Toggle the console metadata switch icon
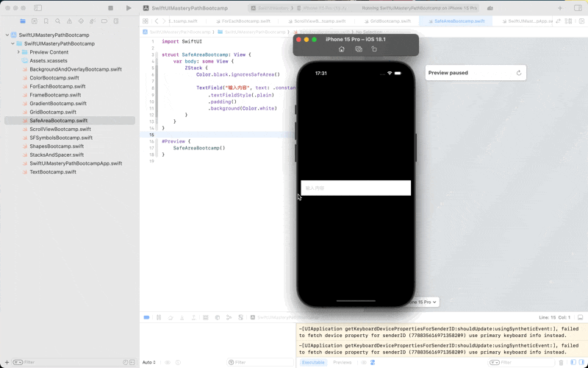This screenshot has width=588, height=368. pos(373,362)
